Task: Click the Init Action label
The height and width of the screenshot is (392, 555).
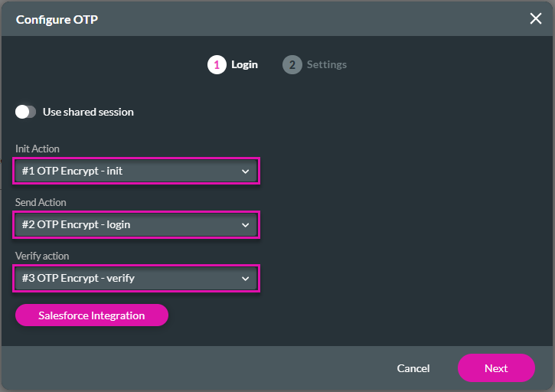Action: point(38,149)
